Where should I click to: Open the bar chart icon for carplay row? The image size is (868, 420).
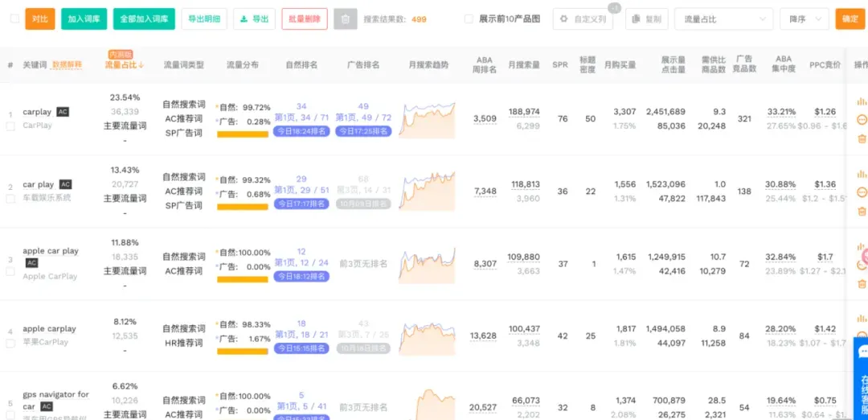click(x=862, y=101)
